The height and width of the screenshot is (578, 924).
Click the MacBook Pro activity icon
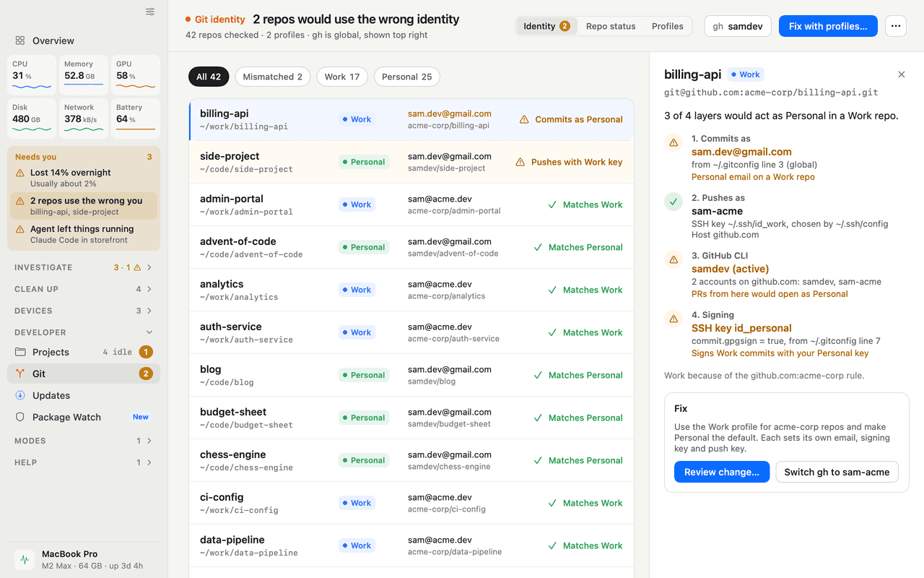[x=25, y=559]
